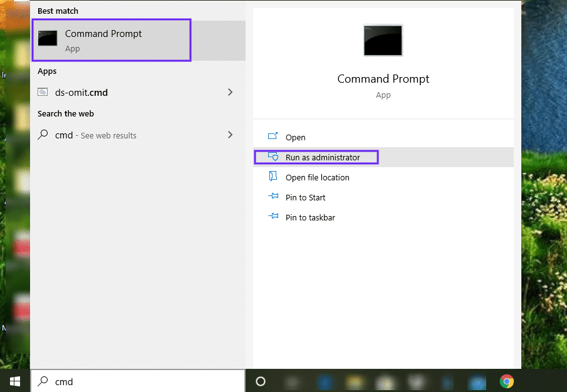Launch Google Chrome from the taskbar

[506, 381]
